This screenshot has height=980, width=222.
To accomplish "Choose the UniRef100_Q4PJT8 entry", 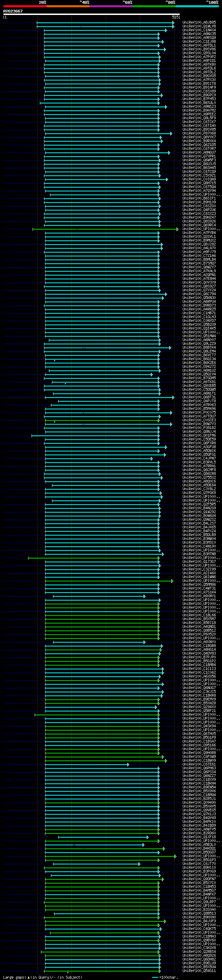I will point(199,401).
